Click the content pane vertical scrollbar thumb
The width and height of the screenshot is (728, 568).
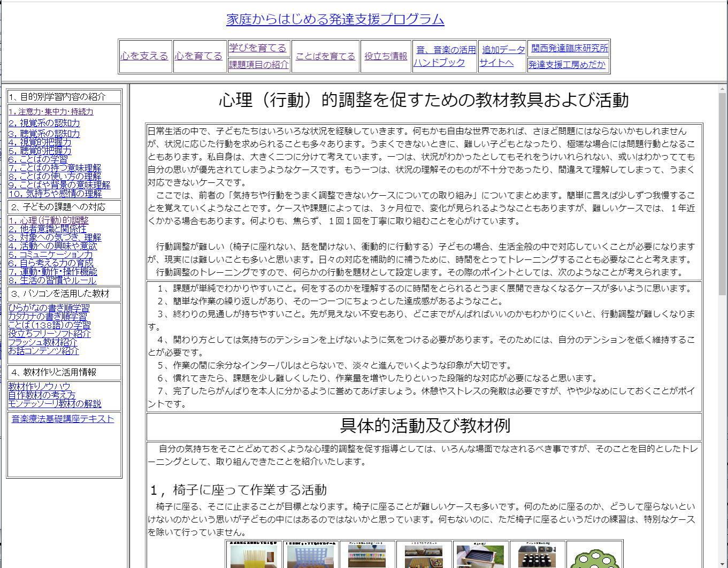(x=722, y=194)
